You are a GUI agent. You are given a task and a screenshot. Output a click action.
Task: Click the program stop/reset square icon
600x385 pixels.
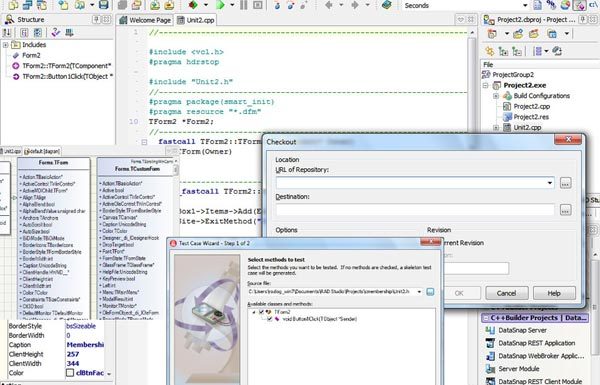tap(258, 5)
